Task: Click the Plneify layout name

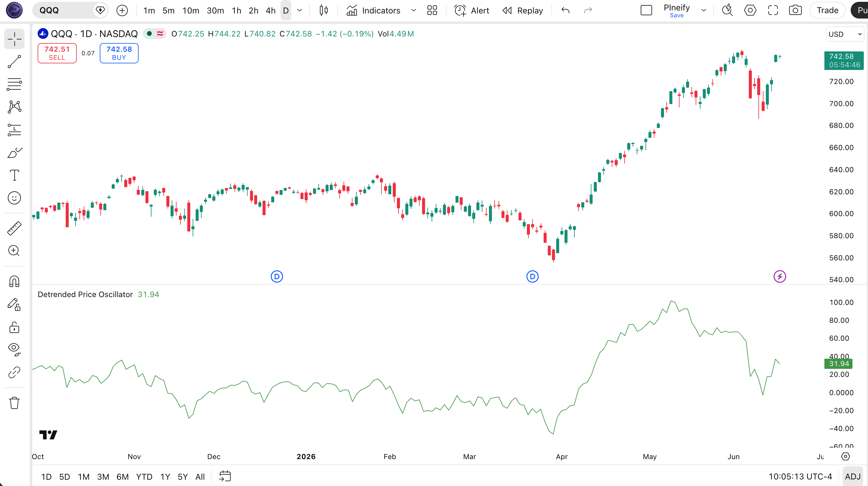Action: (677, 7)
